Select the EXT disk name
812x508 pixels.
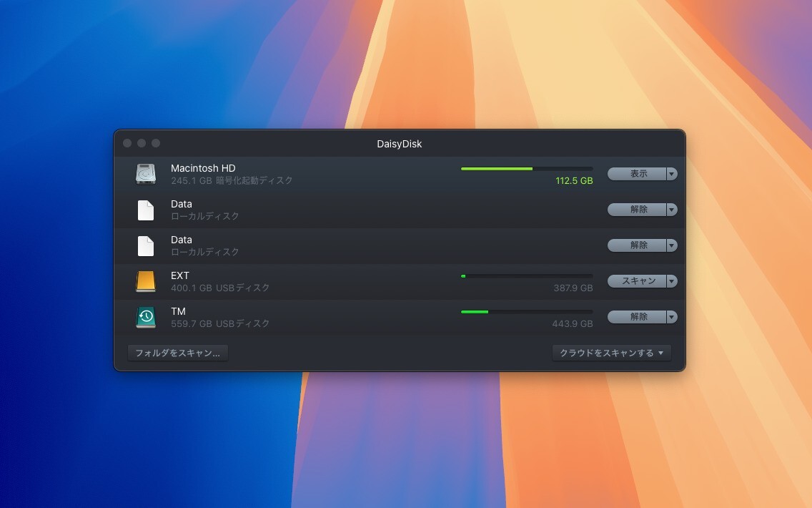179,275
